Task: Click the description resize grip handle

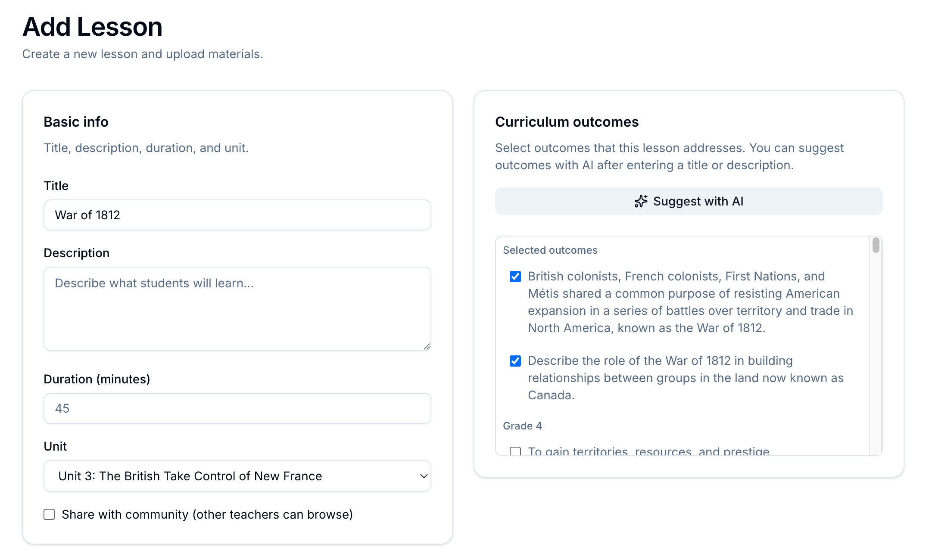Action: 427,346
